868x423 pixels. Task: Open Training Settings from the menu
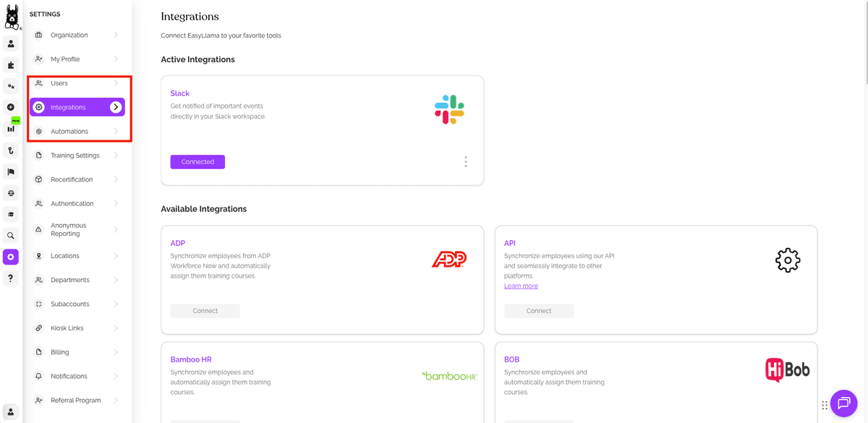(77, 155)
